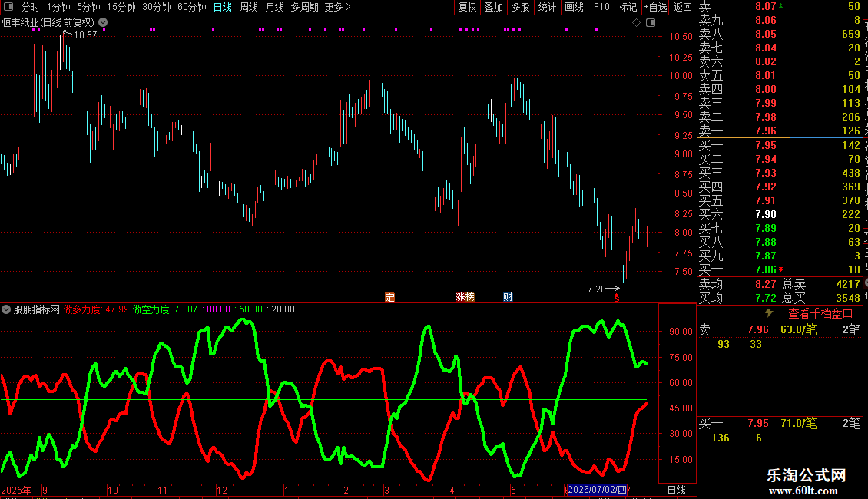The image size is (868, 499).
Task: Click the 卖均 8.27 value
Action: pos(766,284)
